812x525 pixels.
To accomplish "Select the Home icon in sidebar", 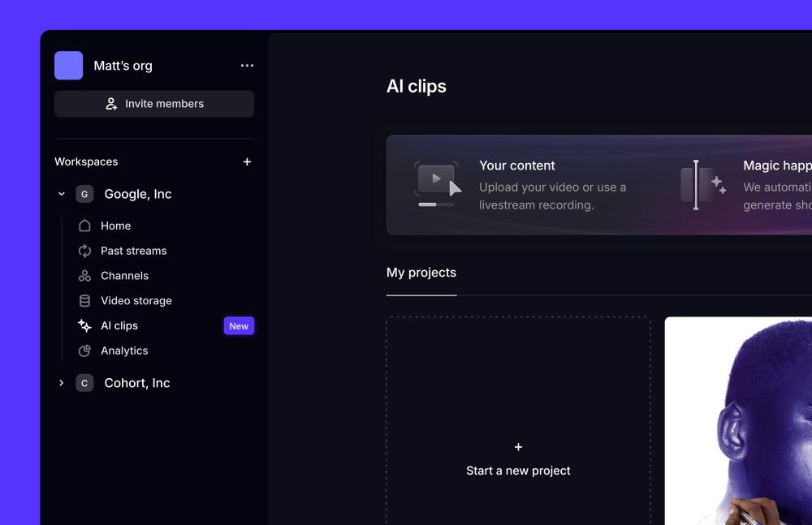I will click(x=84, y=226).
